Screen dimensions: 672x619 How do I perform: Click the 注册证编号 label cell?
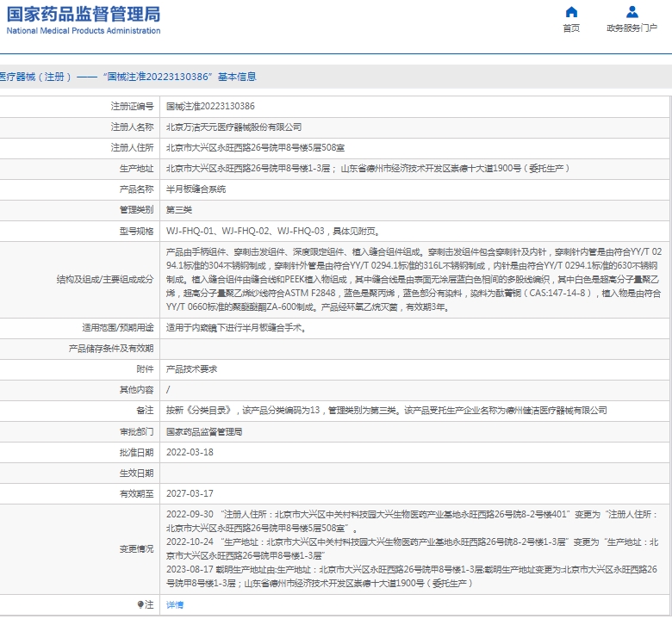pyautogui.click(x=132, y=106)
